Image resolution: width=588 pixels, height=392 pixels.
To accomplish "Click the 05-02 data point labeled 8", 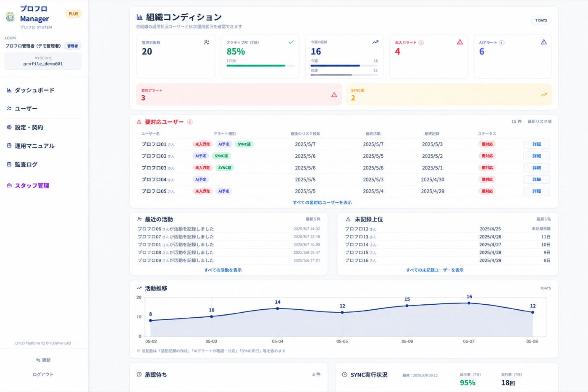I will pyautogui.click(x=151, y=321).
